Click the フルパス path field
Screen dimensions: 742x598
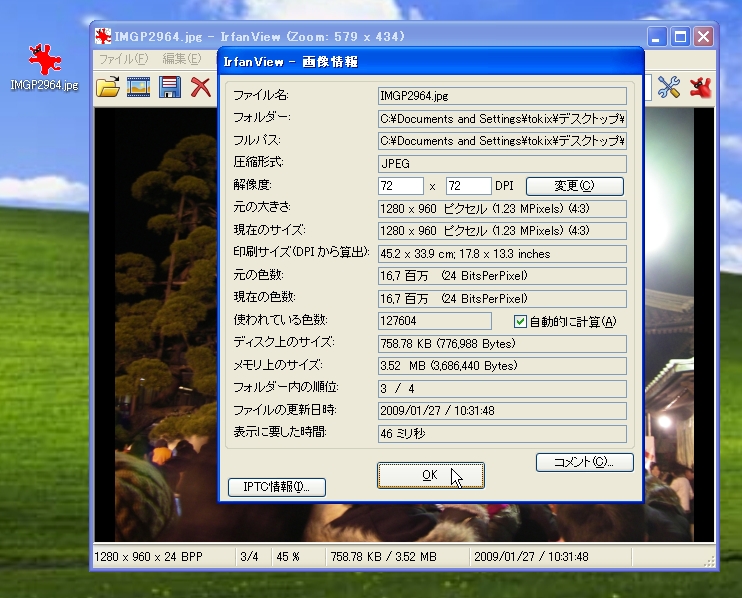(x=502, y=141)
